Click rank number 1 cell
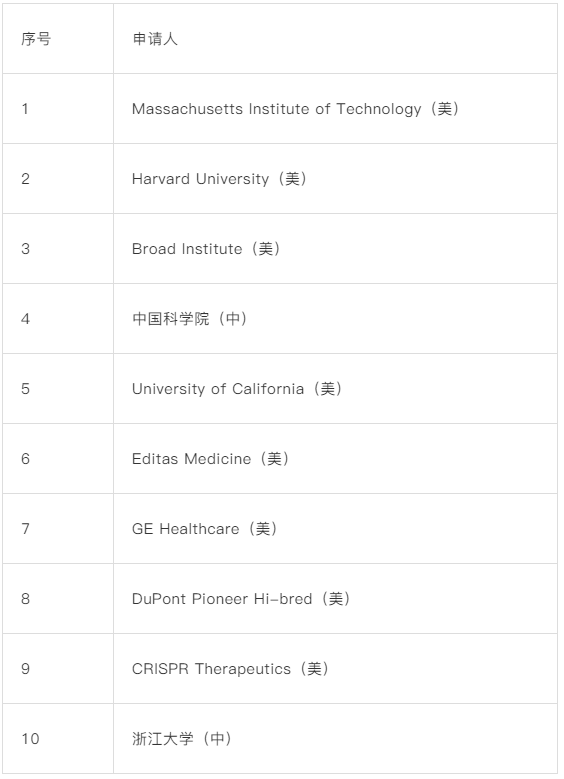This screenshot has width=564, height=779. 58,109
